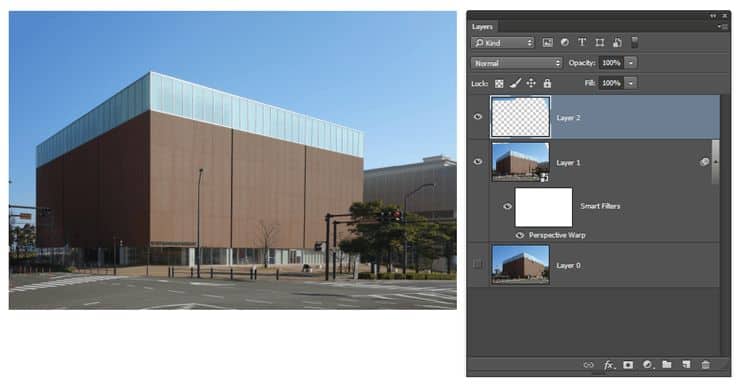Click the Lock all padlock icon
This screenshot has height=388, width=740.
547,84
